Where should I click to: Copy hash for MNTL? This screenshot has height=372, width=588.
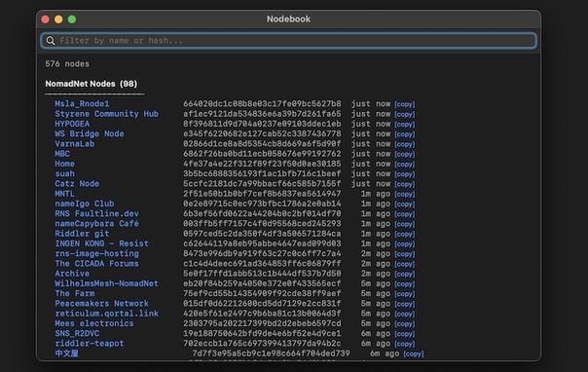[405, 194]
